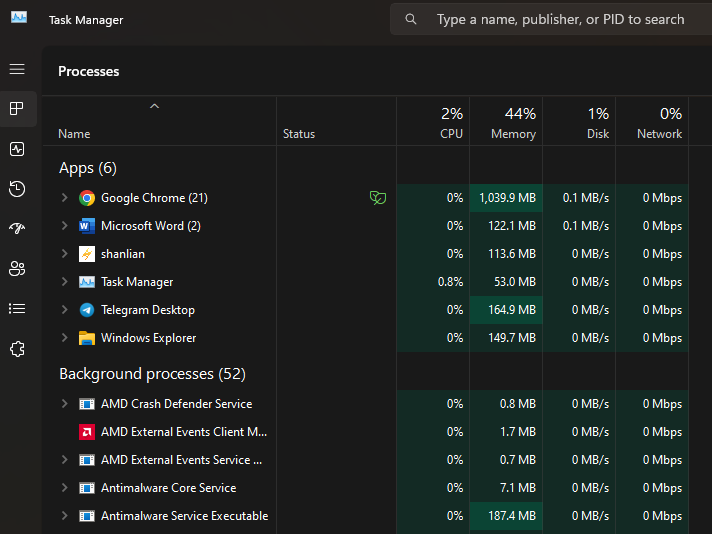Open the App history sidebar icon
712x534 pixels.
[x=17, y=188]
